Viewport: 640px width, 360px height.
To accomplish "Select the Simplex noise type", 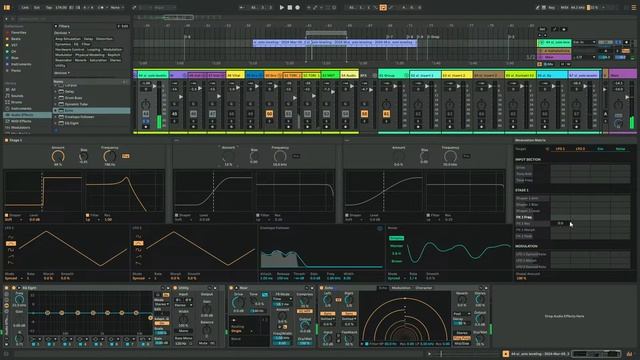I will [396, 238].
